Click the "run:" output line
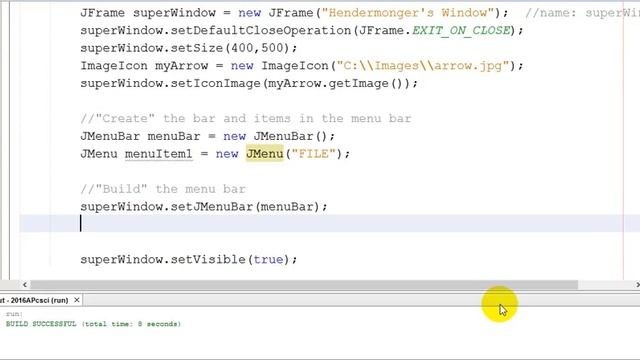The width and height of the screenshot is (640, 360). (14, 314)
